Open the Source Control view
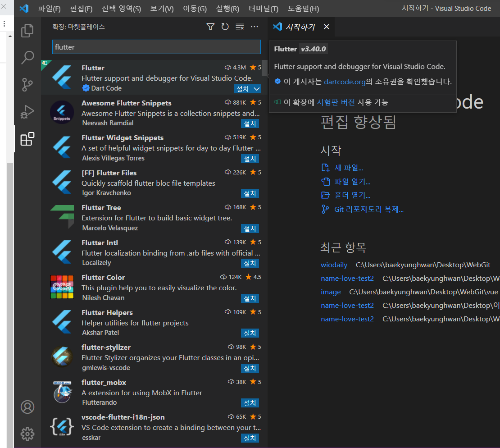Viewport: 500px width, 448px height. click(x=27, y=85)
